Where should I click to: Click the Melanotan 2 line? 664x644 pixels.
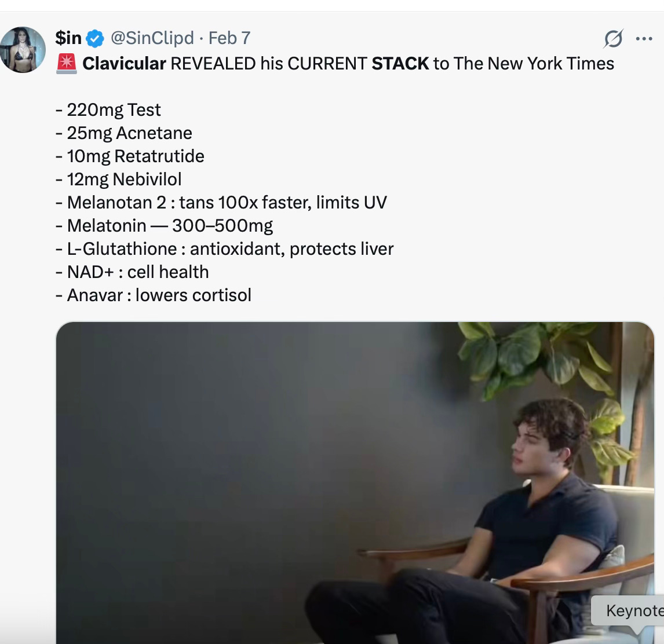tap(221, 203)
